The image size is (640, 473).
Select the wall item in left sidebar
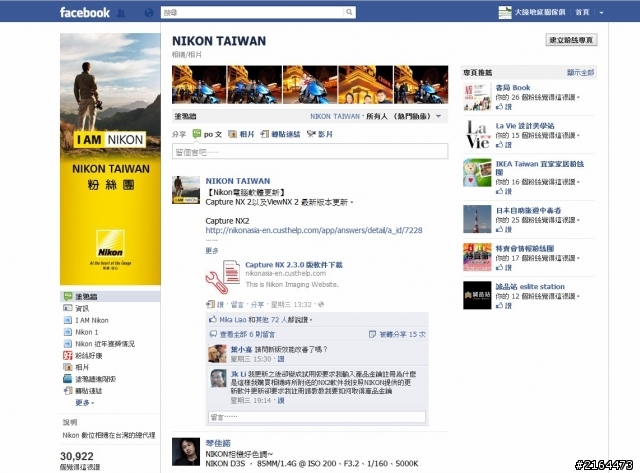110,296
